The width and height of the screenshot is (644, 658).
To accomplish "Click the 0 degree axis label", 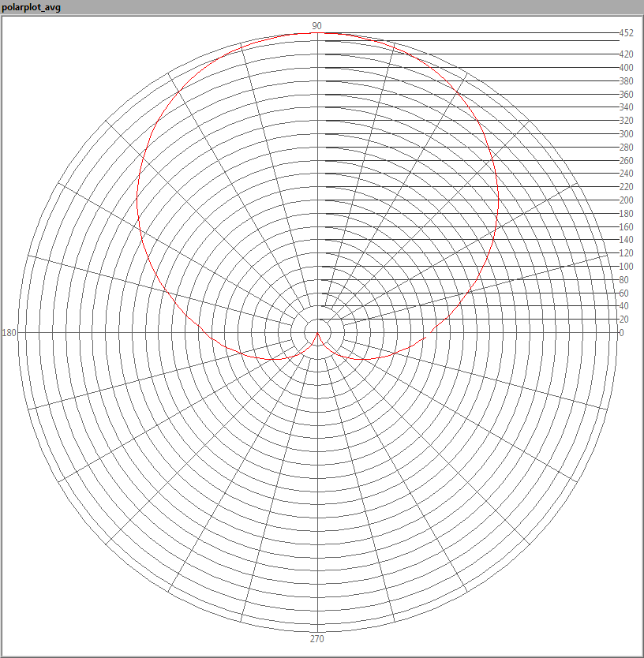I will [621, 333].
